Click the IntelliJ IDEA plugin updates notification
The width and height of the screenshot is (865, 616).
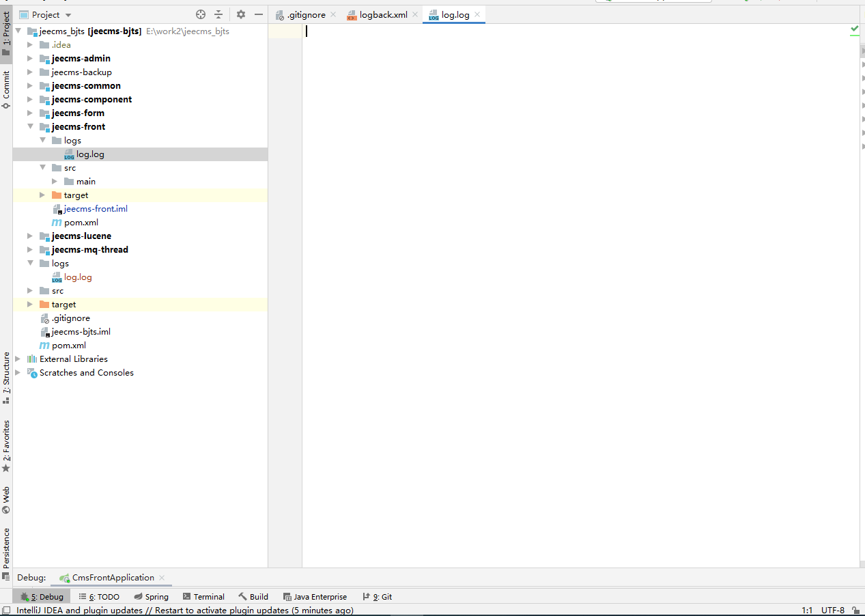point(185,611)
